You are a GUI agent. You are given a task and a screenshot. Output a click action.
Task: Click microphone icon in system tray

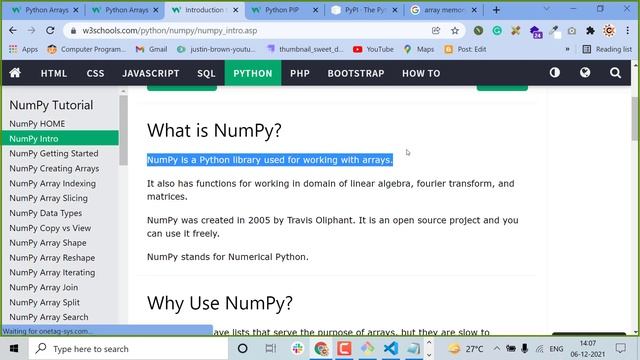524,349
